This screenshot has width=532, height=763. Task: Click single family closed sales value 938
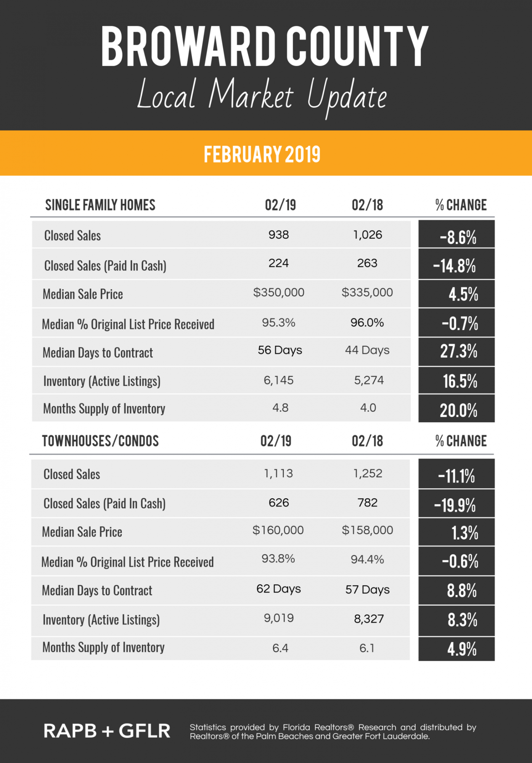tap(279, 235)
